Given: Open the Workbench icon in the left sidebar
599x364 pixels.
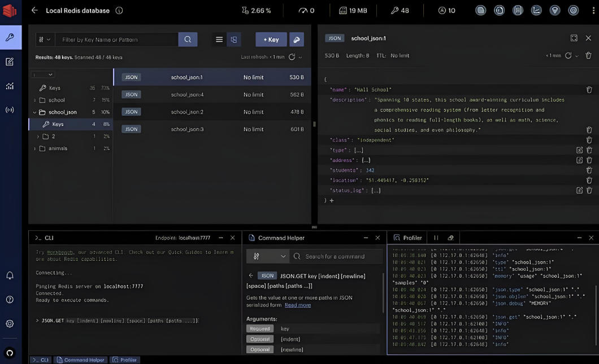Looking at the screenshot, I should tap(10, 62).
